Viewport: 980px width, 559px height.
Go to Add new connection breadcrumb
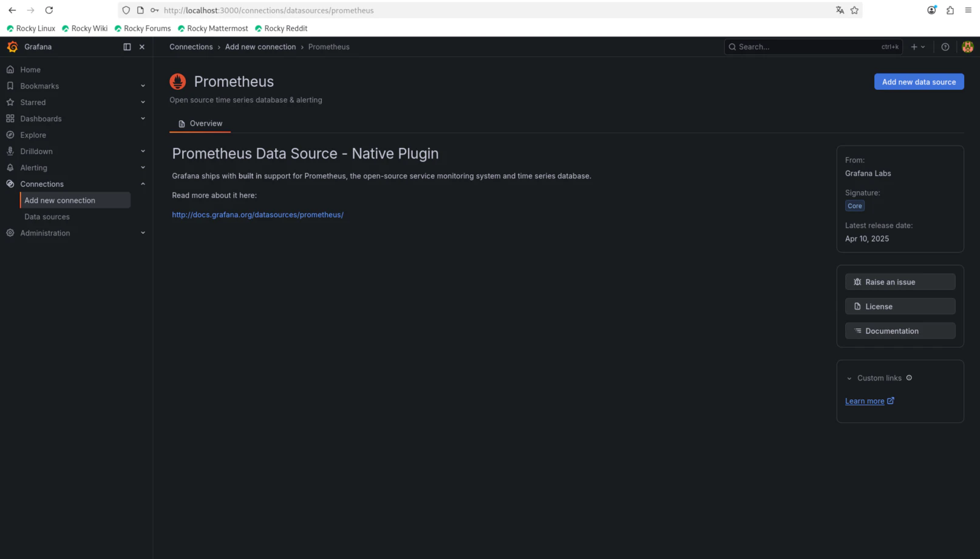[260, 47]
